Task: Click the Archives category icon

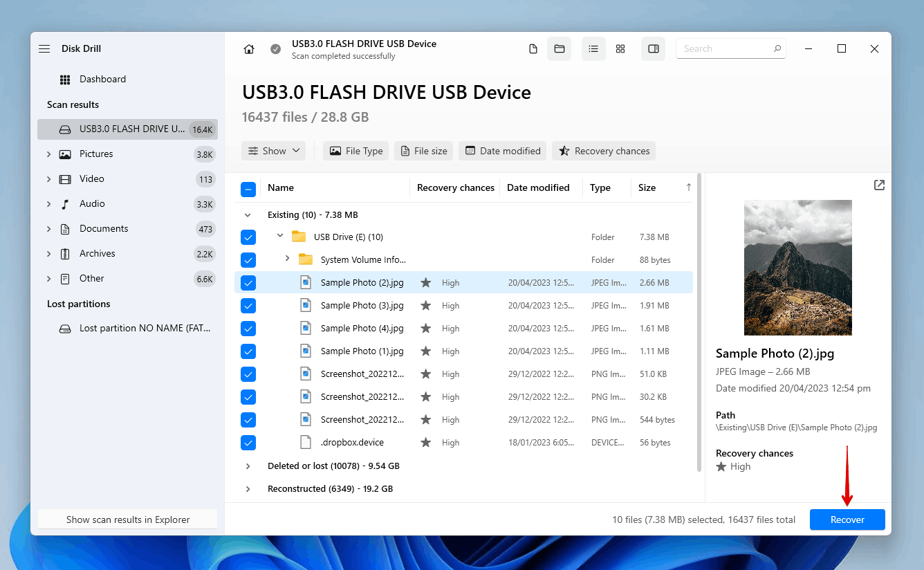Action: tap(65, 254)
